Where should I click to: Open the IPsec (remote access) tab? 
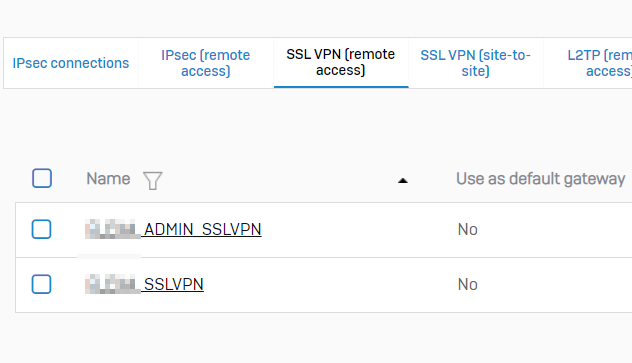206,63
